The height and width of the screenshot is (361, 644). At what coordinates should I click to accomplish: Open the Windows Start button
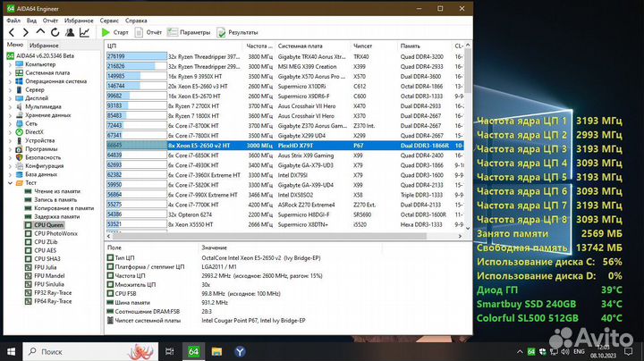coord(11,351)
